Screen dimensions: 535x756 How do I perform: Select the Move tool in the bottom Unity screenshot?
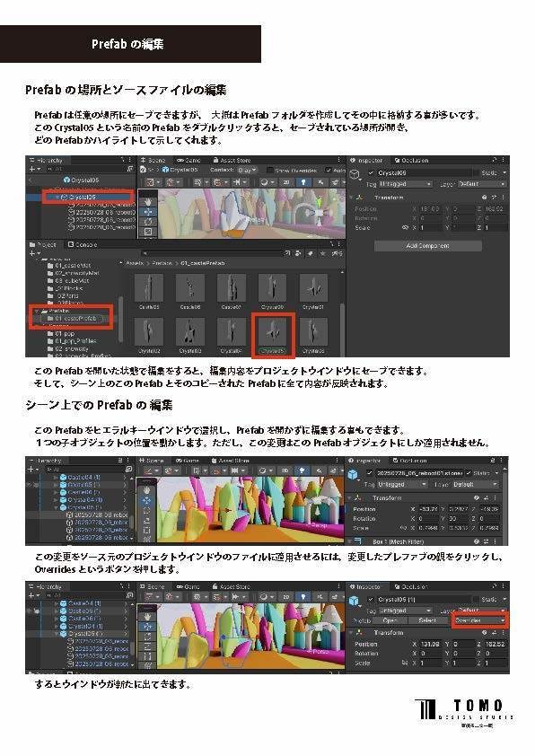tap(147, 627)
